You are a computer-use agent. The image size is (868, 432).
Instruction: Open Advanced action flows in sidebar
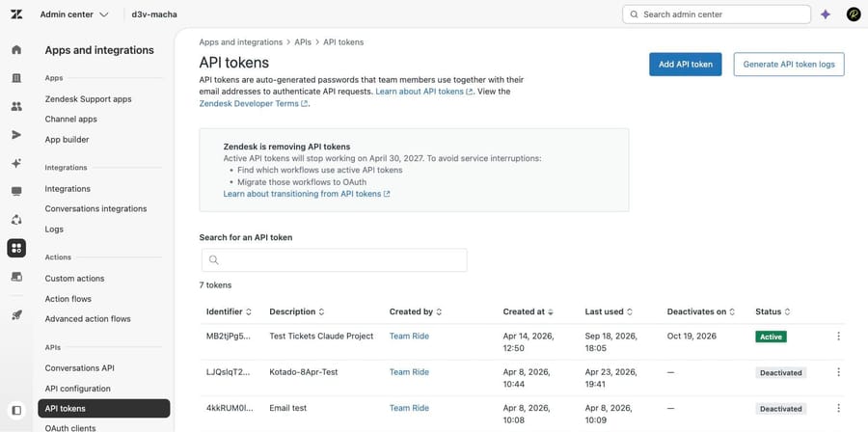[x=88, y=318]
